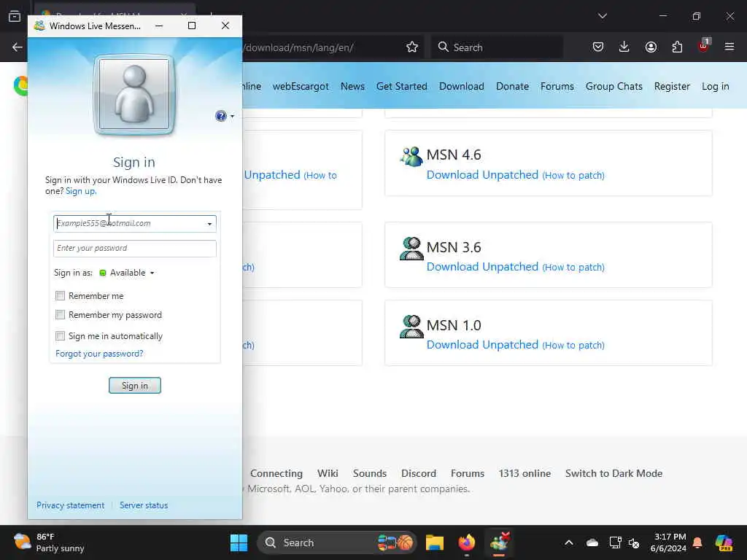The width and height of the screenshot is (747, 560).
Task: Click the Forgot your password link
Action: 99,354
